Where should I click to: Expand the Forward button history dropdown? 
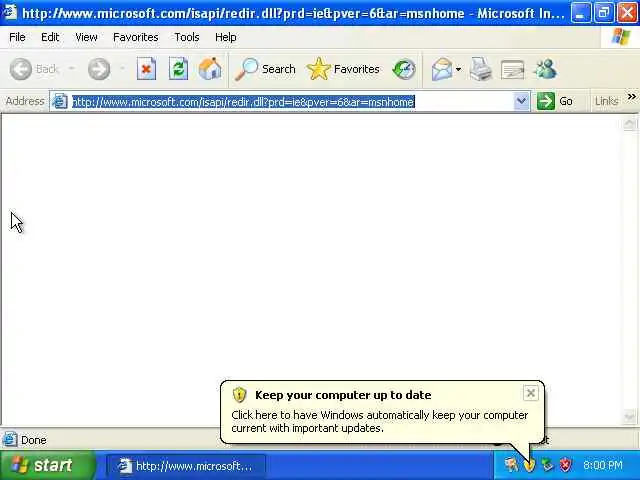(x=122, y=69)
